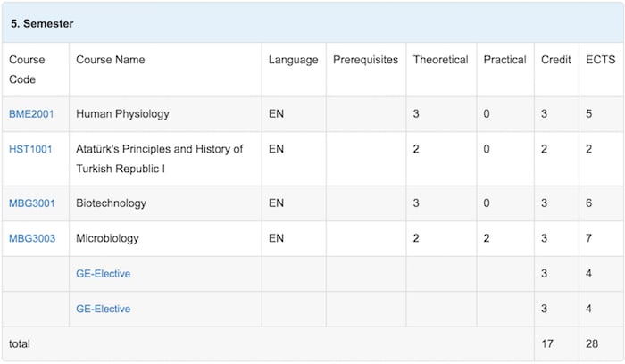Screen dimensions: 625x364
Task: Click the first GE-Elective link
Action: tap(103, 274)
